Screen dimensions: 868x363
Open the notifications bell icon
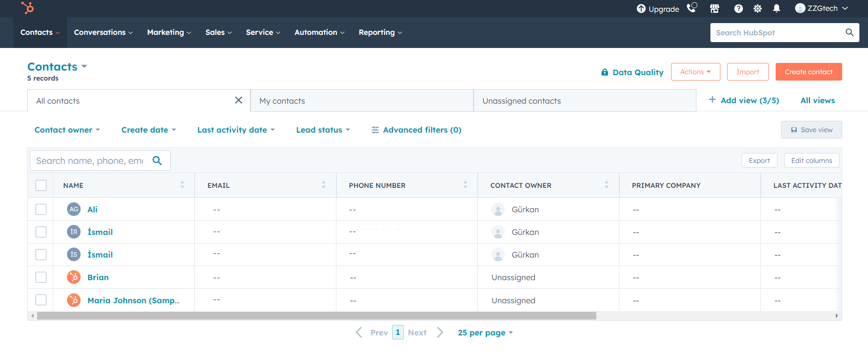click(x=777, y=9)
